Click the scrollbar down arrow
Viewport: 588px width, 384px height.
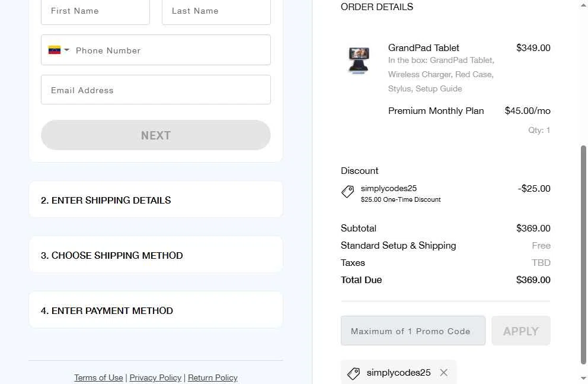(x=583, y=378)
